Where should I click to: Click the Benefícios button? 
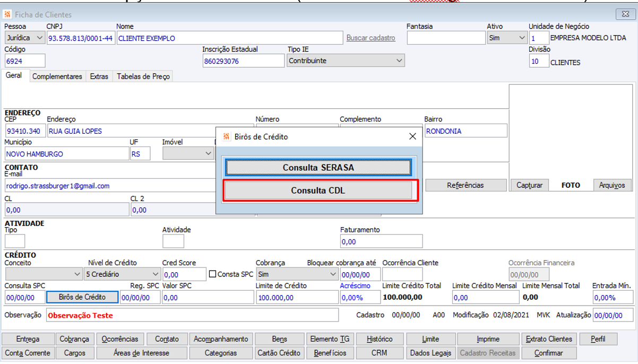pyautogui.click(x=330, y=353)
